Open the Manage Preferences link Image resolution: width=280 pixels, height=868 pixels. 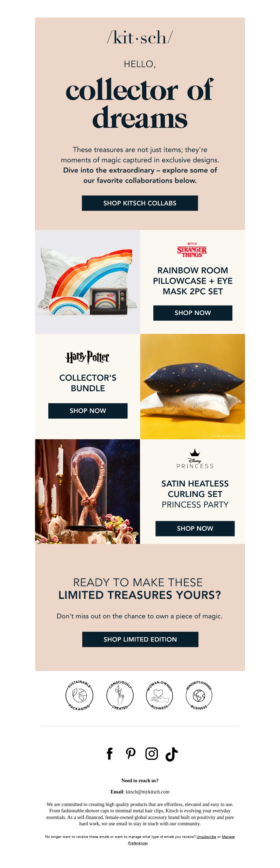138,843
